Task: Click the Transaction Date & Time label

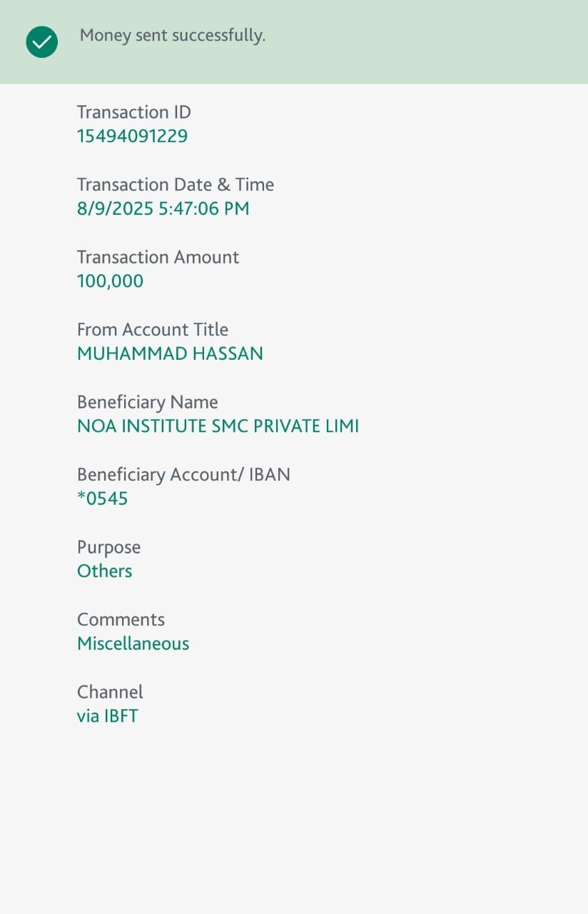Action: pyautogui.click(x=176, y=184)
